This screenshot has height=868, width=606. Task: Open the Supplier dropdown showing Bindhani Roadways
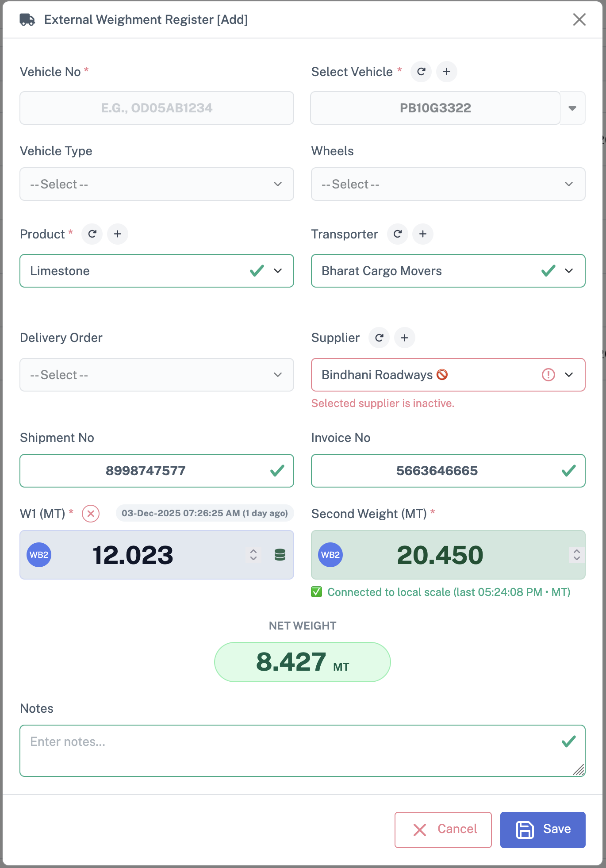(448, 375)
